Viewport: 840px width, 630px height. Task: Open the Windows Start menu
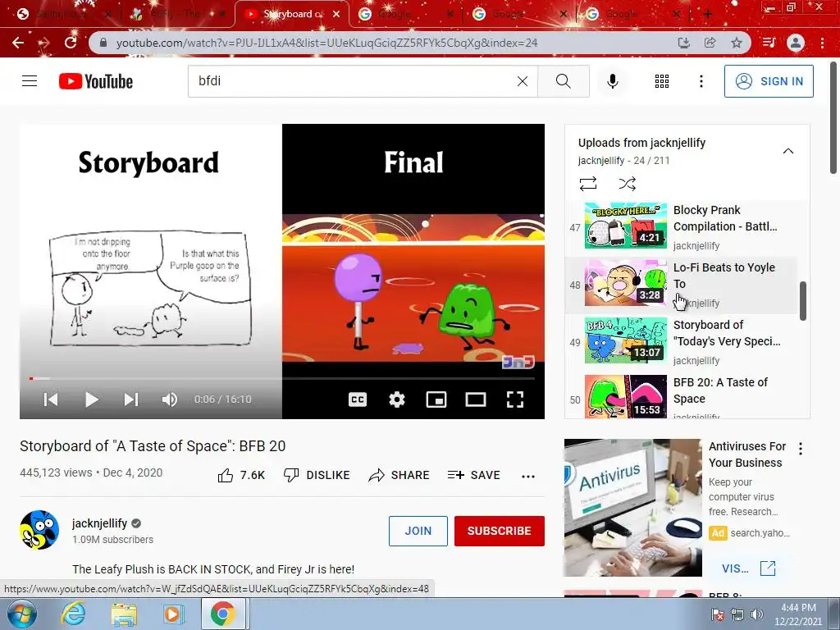(x=22, y=614)
